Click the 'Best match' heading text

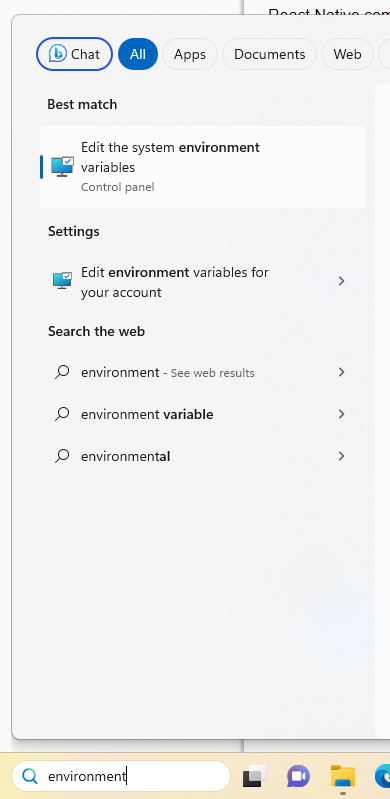pyautogui.click(x=82, y=104)
